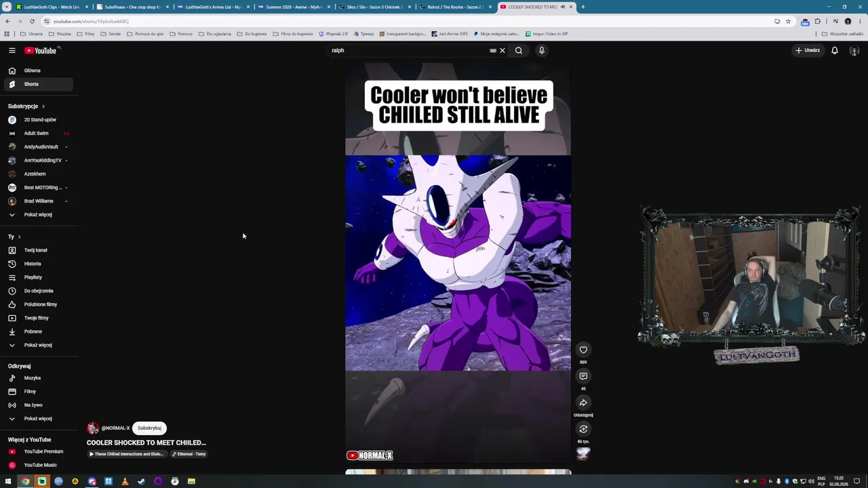Open Twój kanał in sidebar
The width and height of the screenshot is (868, 488).
pos(38,250)
